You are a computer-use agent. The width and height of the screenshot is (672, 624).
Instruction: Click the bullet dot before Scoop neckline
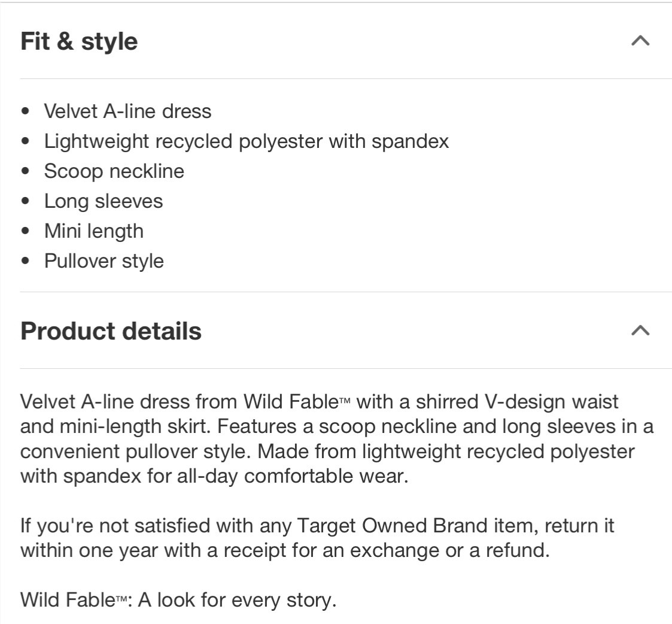25,171
